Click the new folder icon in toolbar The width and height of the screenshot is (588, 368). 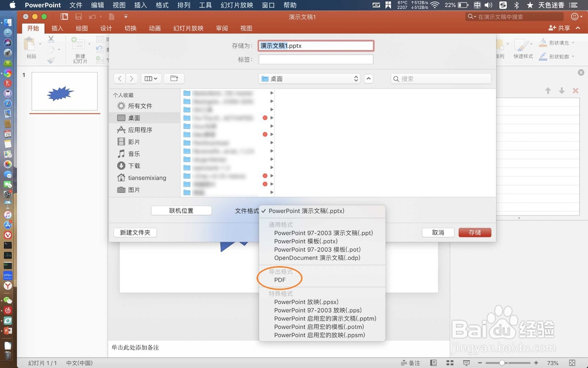pyautogui.click(x=174, y=78)
